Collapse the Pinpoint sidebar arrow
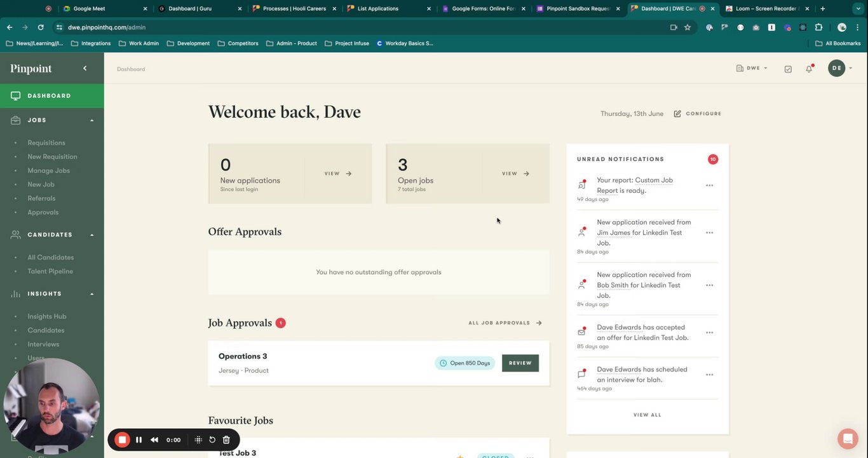 (85, 68)
